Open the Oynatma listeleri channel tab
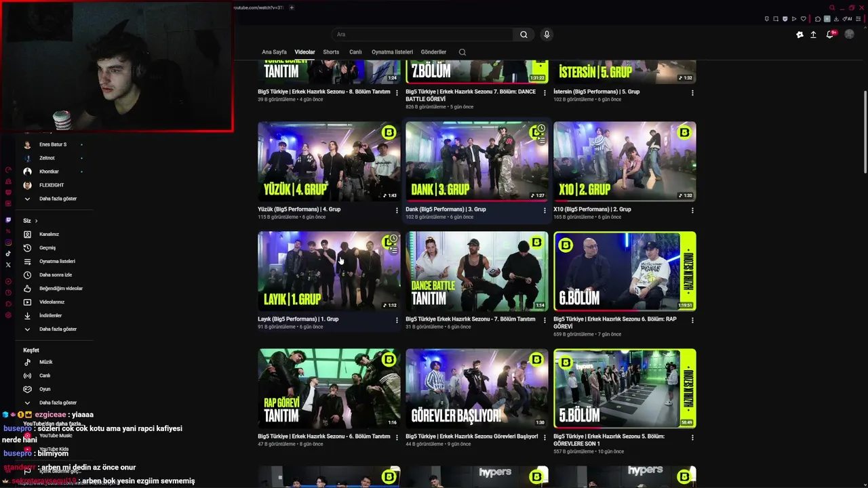This screenshot has width=868, height=488. click(x=392, y=52)
